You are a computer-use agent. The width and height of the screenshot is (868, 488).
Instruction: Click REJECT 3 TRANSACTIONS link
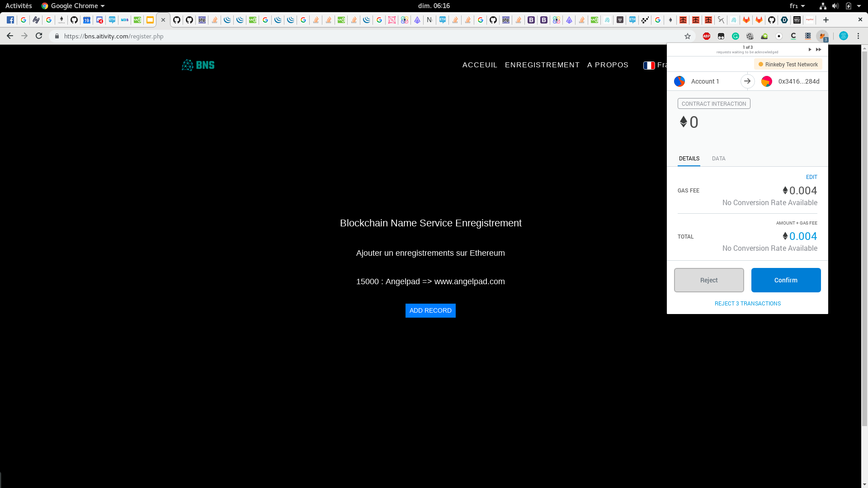click(747, 304)
